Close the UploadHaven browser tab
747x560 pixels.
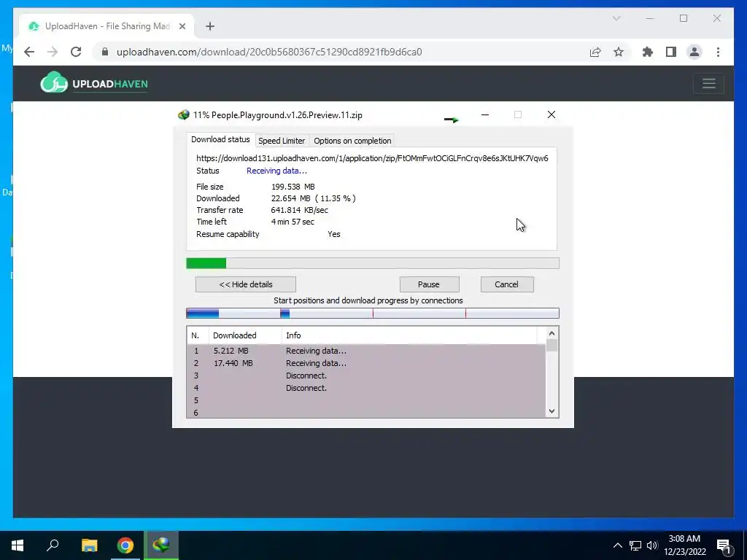point(182,26)
